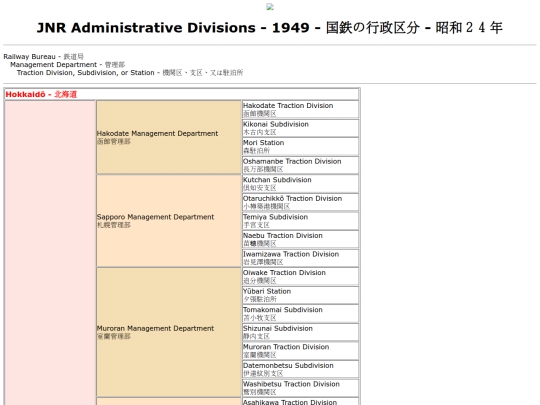Select the Management Department legend line

point(68,64)
